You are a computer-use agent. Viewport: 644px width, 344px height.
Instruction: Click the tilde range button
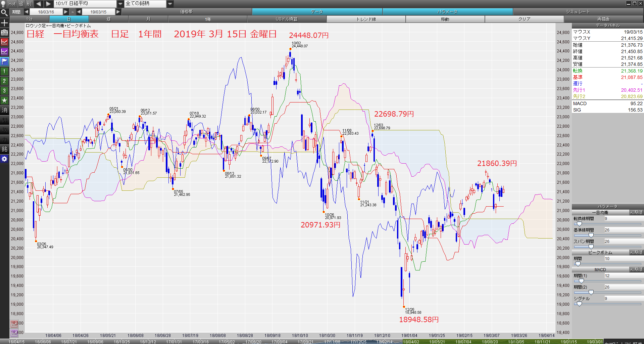(72, 12)
